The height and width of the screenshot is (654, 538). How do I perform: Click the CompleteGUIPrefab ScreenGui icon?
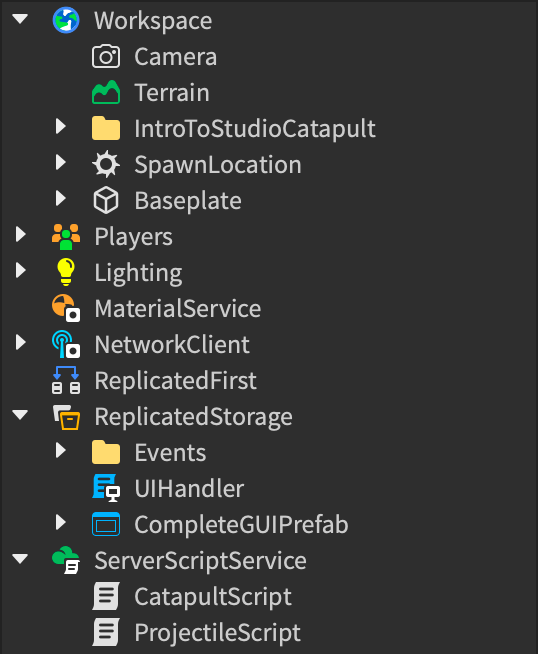(x=106, y=524)
